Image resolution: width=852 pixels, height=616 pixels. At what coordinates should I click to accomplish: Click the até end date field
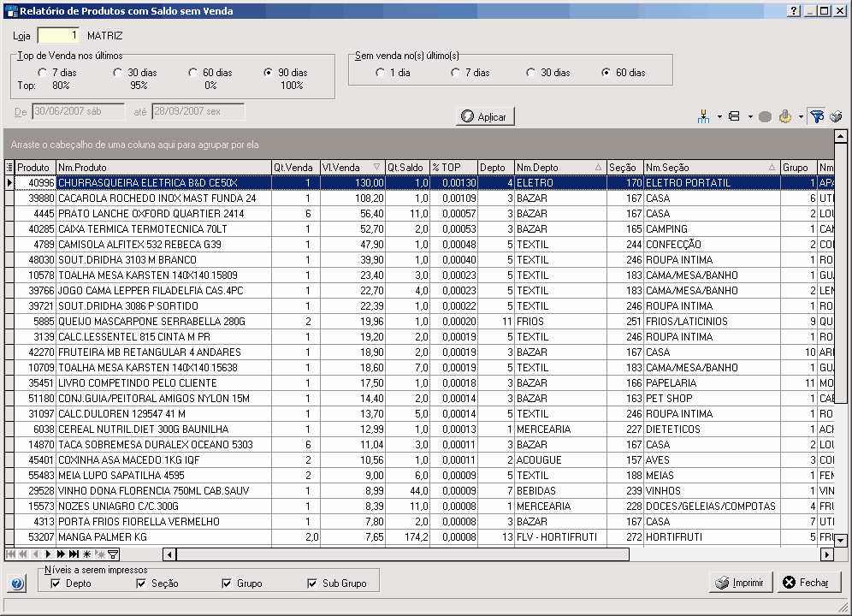click(198, 111)
